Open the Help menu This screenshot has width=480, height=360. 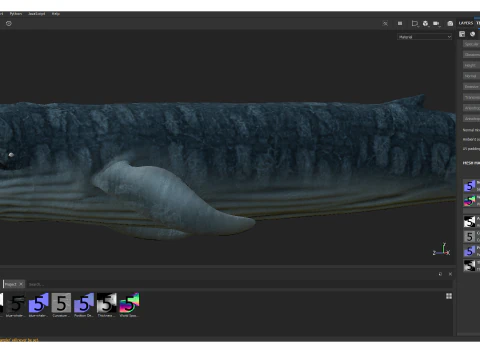click(56, 14)
